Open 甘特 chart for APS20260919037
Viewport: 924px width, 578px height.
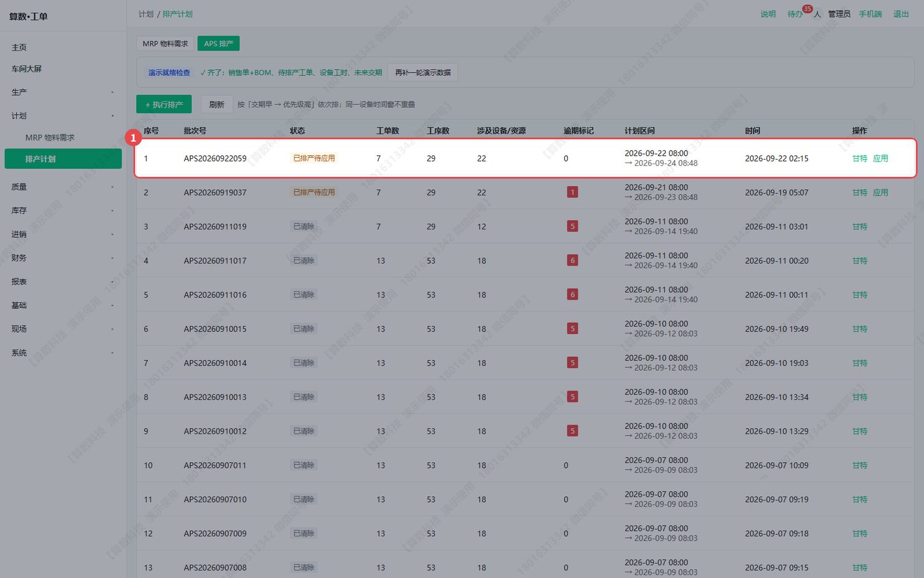pos(860,192)
